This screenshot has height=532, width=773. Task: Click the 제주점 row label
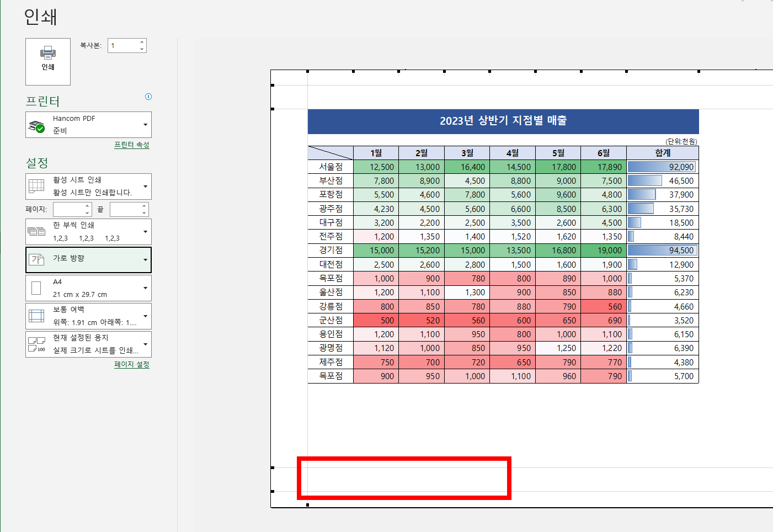pos(330,362)
